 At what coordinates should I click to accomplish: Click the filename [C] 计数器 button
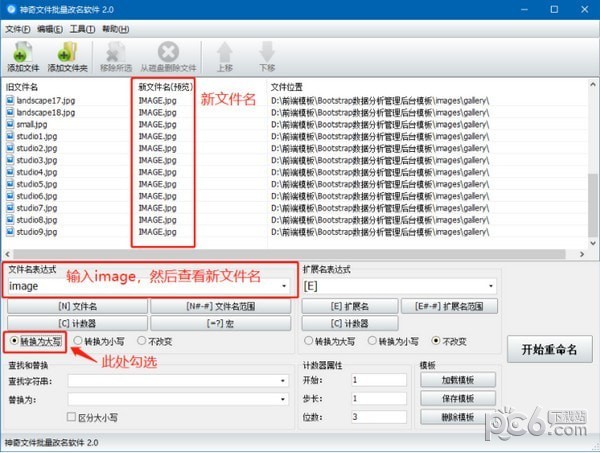(x=77, y=324)
